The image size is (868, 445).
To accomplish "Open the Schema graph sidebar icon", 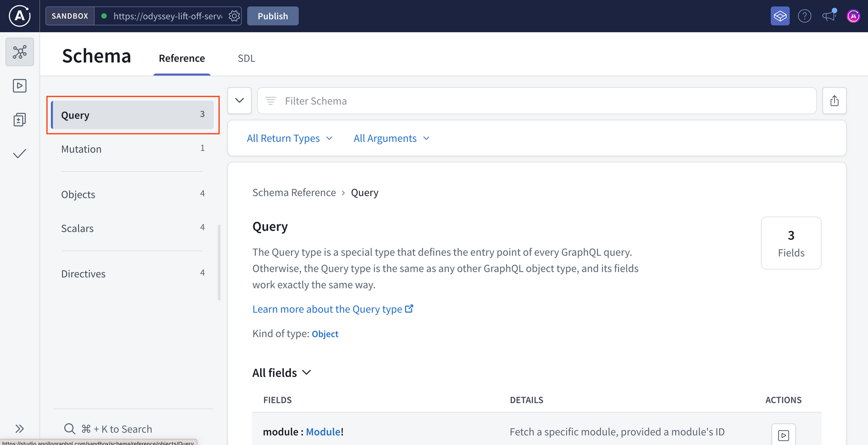I will 19,52.
